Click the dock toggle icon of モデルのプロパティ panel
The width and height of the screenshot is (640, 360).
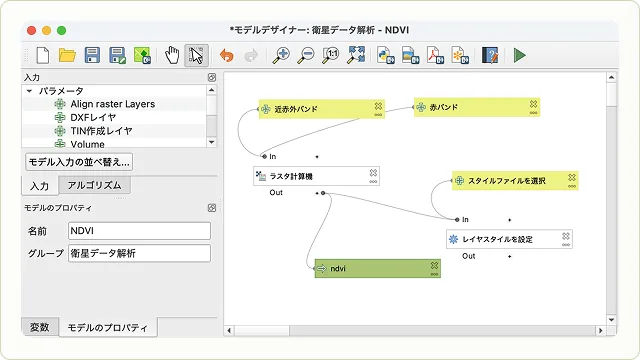tap(212, 208)
